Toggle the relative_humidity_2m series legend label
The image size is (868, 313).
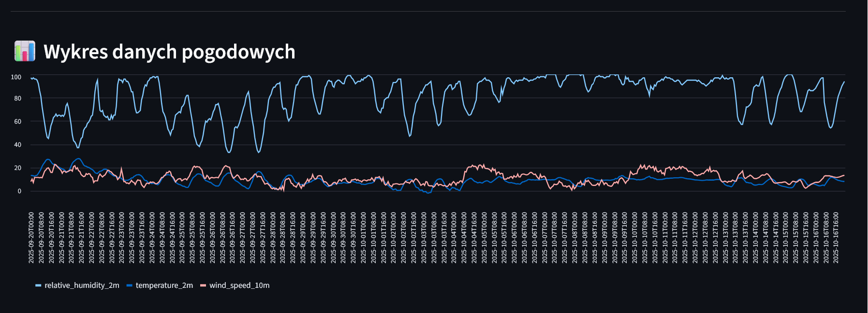(82, 285)
